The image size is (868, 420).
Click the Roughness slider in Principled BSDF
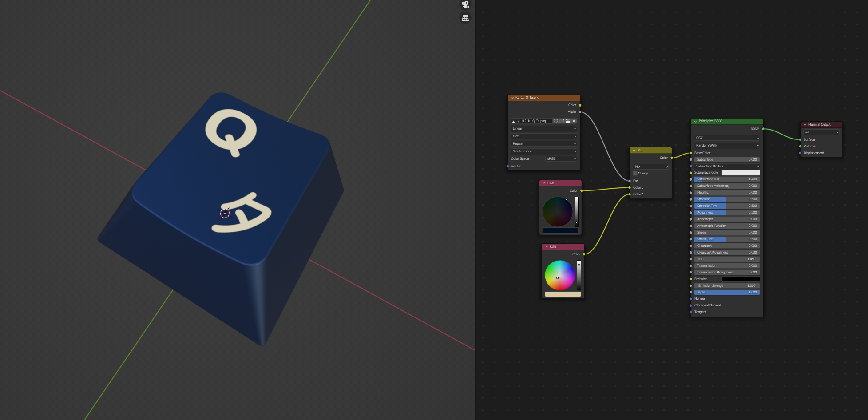726,213
